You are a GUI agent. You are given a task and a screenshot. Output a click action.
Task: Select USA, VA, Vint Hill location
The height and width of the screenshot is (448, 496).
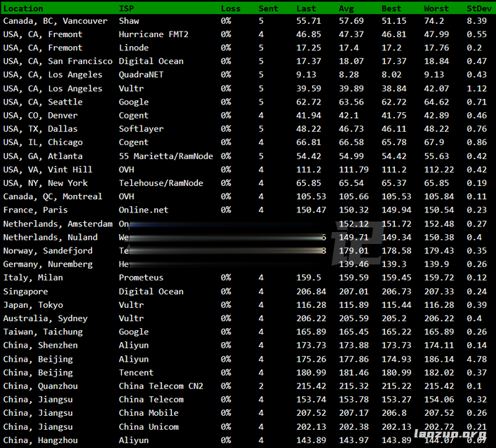[48, 170]
